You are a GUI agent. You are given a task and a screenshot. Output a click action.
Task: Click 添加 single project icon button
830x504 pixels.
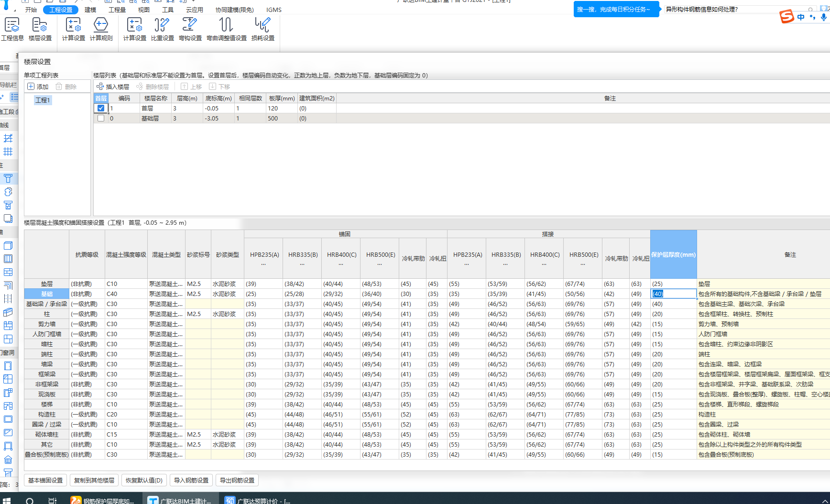click(x=38, y=87)
